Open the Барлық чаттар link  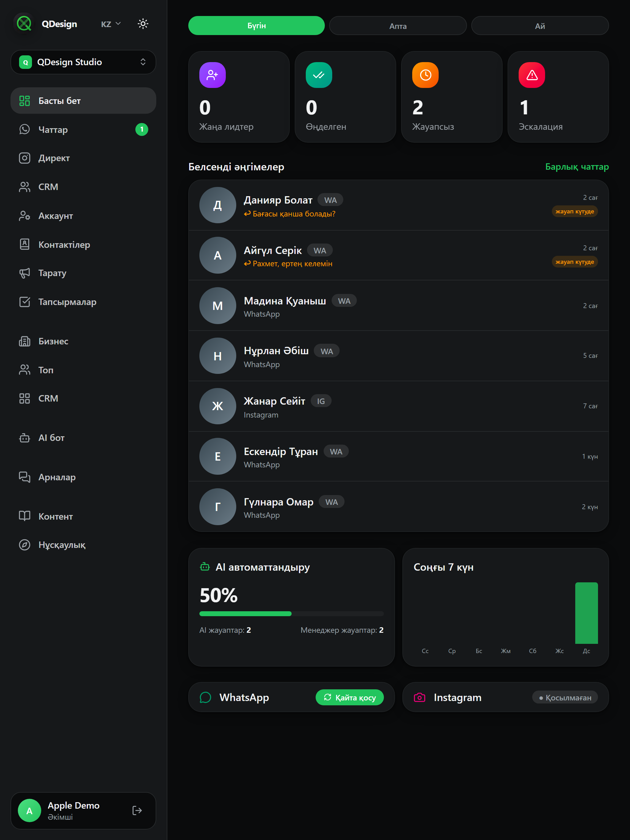(x=577, y=167)
